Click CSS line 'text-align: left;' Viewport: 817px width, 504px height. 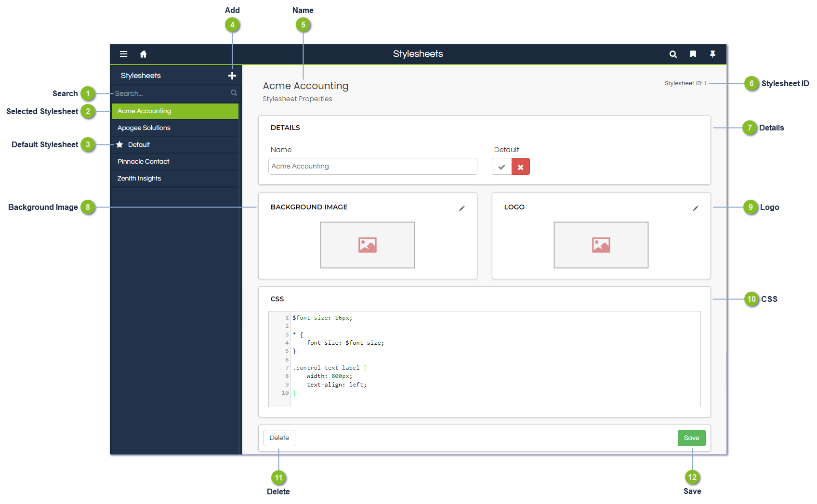click(336, 385)
